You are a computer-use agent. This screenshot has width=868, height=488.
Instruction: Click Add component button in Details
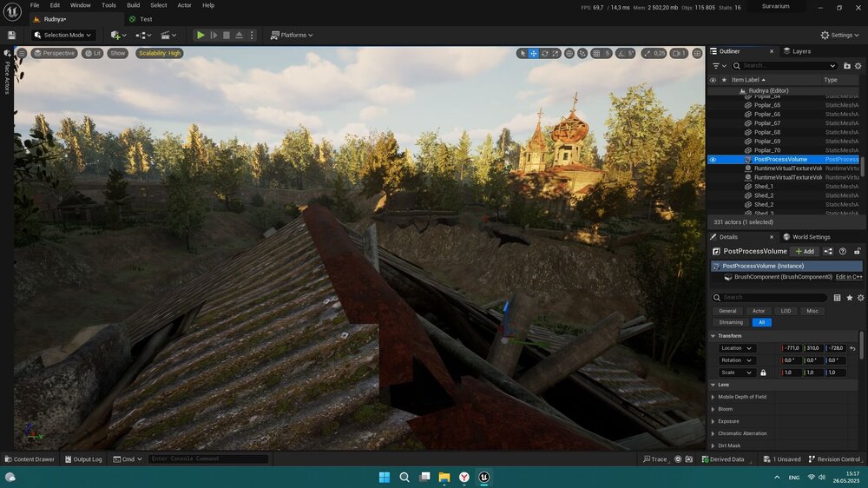click(805, 252)
